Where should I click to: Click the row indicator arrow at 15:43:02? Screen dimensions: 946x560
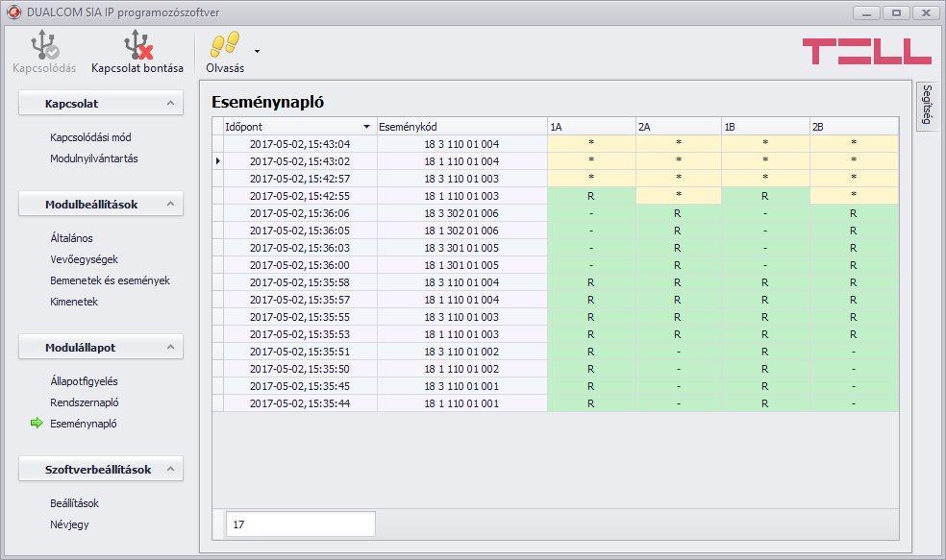(x=218, y=161)
